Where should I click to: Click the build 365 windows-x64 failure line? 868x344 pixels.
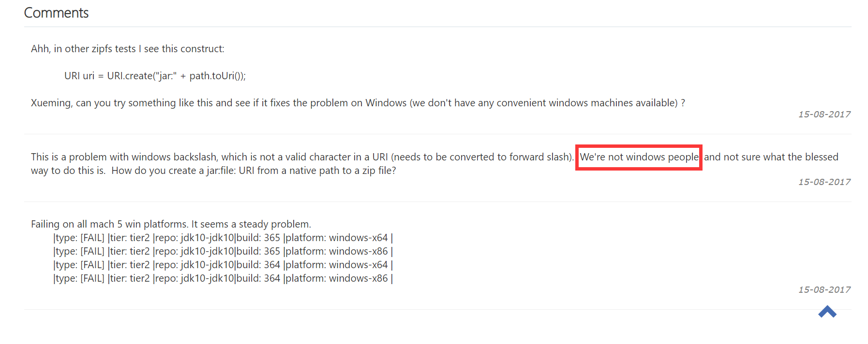click(223, 237)
